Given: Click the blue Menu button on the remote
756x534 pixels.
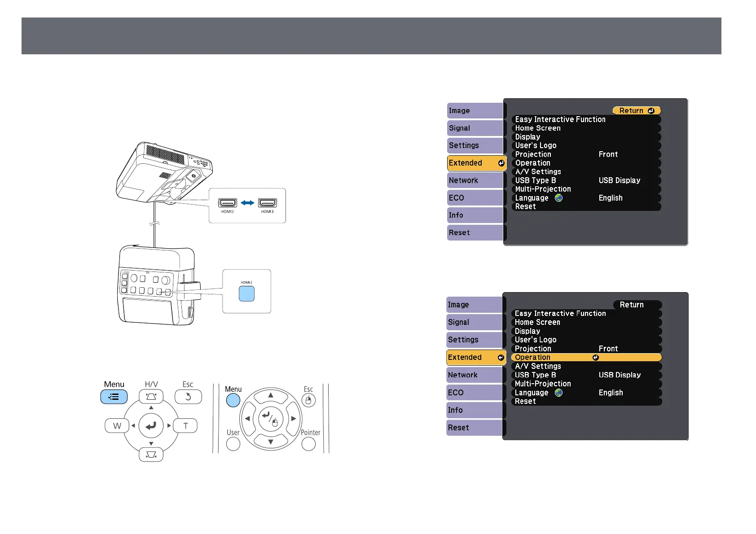Looking at the screenshot, I should (233, 400).
